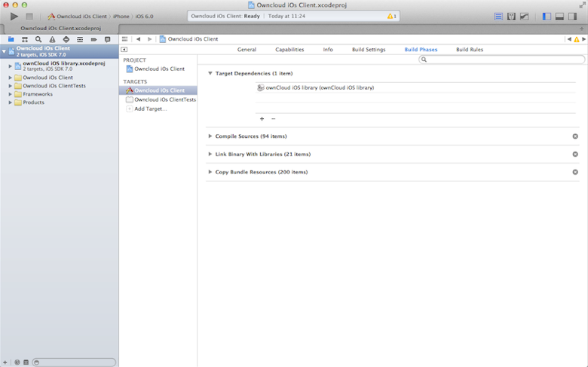Click the Stop button in toolbar
The image size is (588, 367).
[x=29, y=16]
